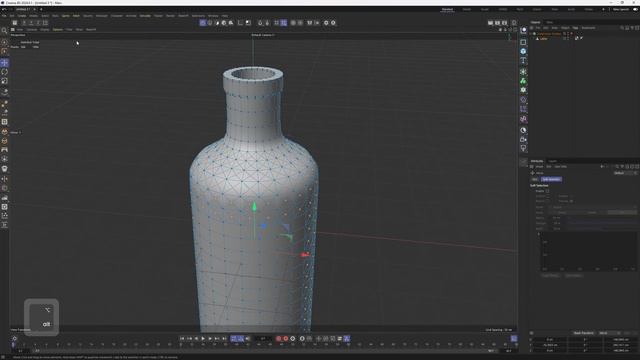Select Subdivision Surface in Object Manager
Screen dimensions: 640x360
(549, 33)
